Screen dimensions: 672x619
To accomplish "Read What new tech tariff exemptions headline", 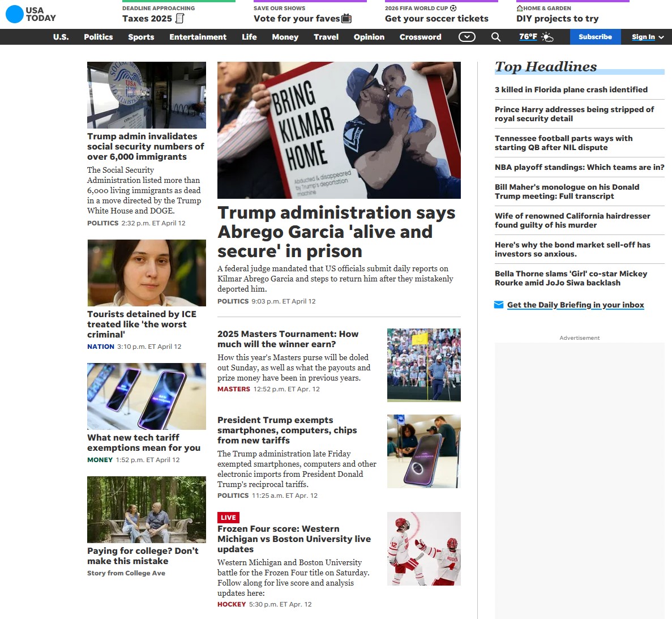I will [144, 443].
